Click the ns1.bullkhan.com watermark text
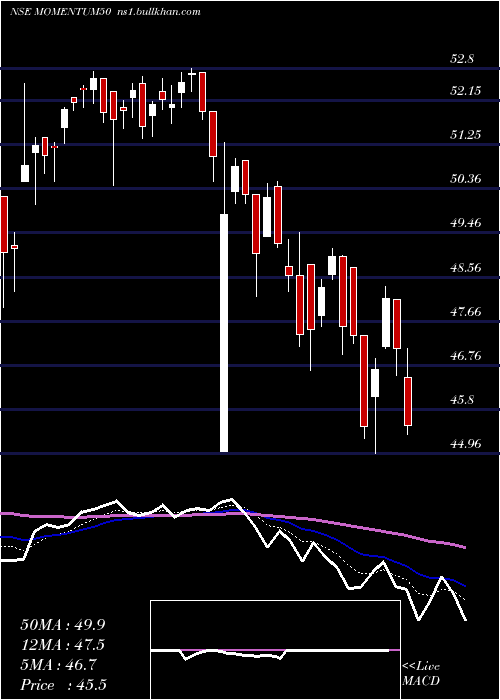This screenshot has height=700, width=500. (x=157, y=12)
